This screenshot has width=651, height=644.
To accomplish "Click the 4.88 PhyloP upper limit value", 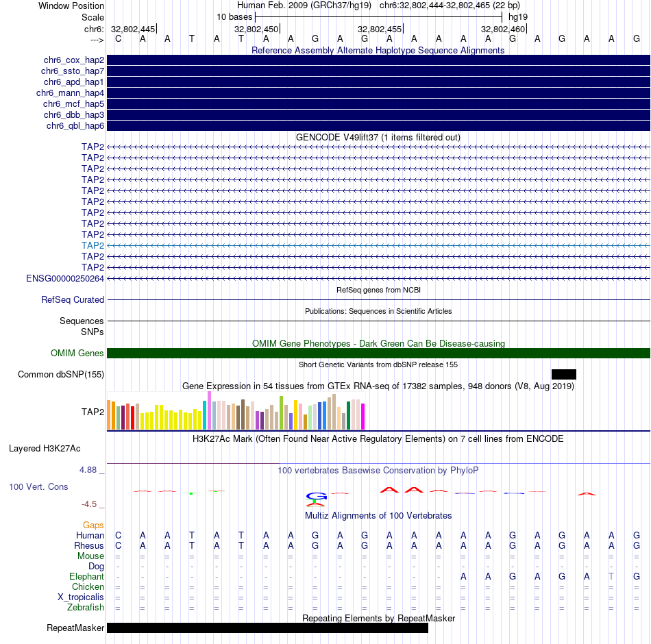I will coord(88,470).
